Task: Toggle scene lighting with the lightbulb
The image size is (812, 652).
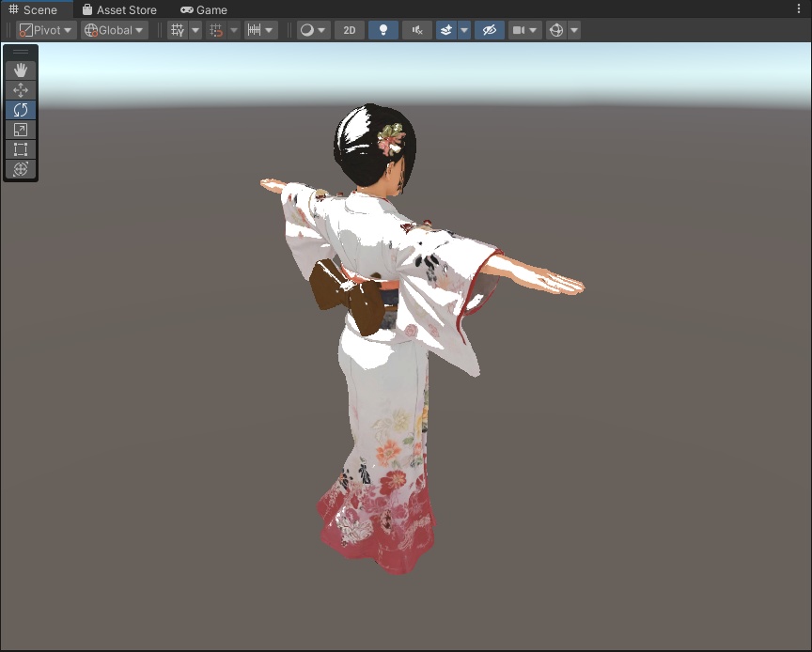Action: pyautogui.click(x=383, y=29)
